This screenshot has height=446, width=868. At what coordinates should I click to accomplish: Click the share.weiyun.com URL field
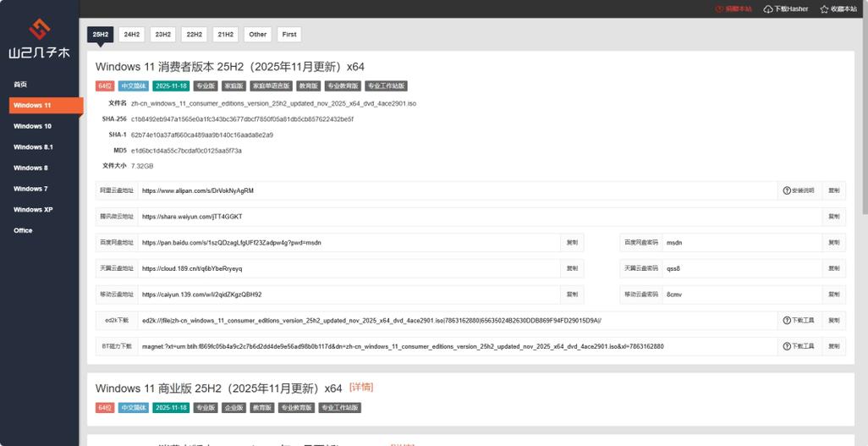tap(480, 217)
